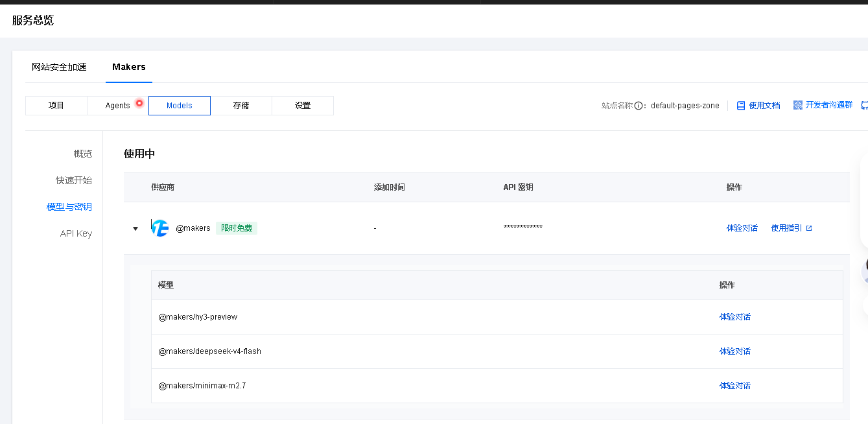
Task: Select the Models sub-tab
Action: click(x=180, y=106)
